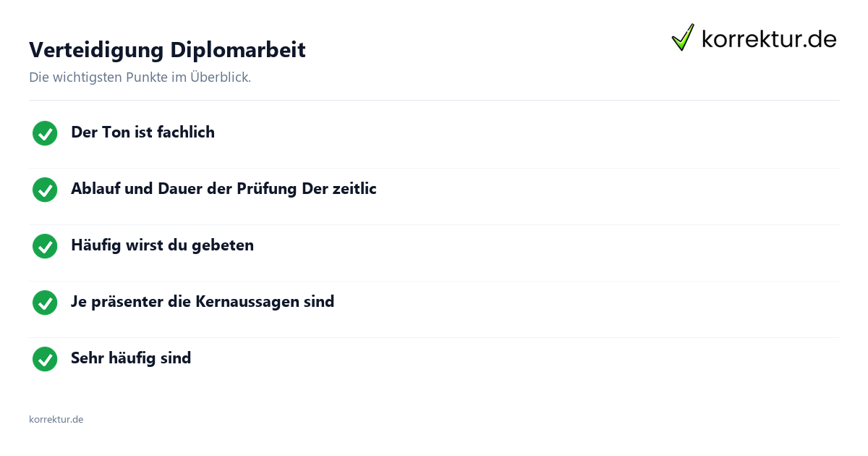Screen dimensions: 868x456
Task: Click the green checkmark beside 'Der Ton ist fachlich'
Action: click(x=45, y=133)
